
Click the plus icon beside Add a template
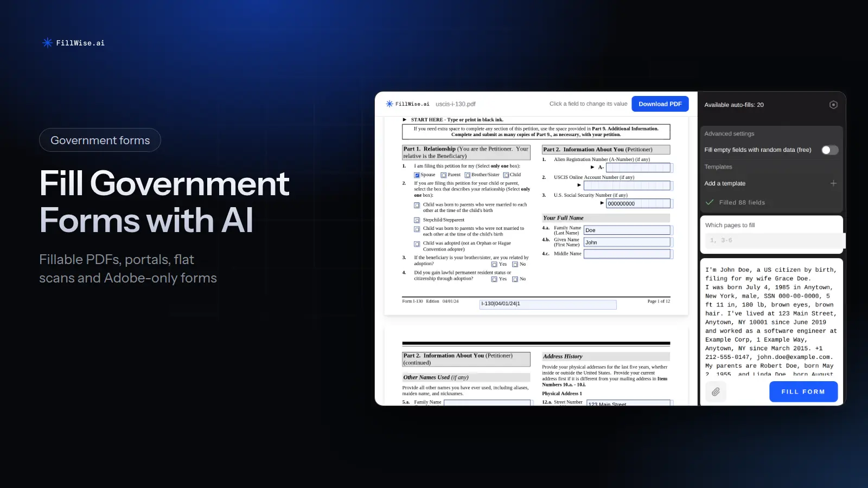pos(833,183)
